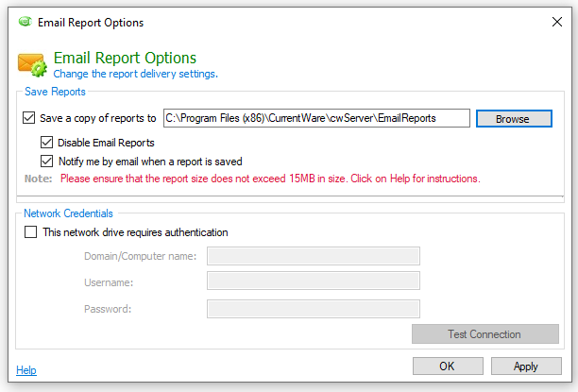This screenshot has height=392, width=578.
Task: Click the Domain/Computer name field
Action: pyautogui.click(x=314, y=256)
